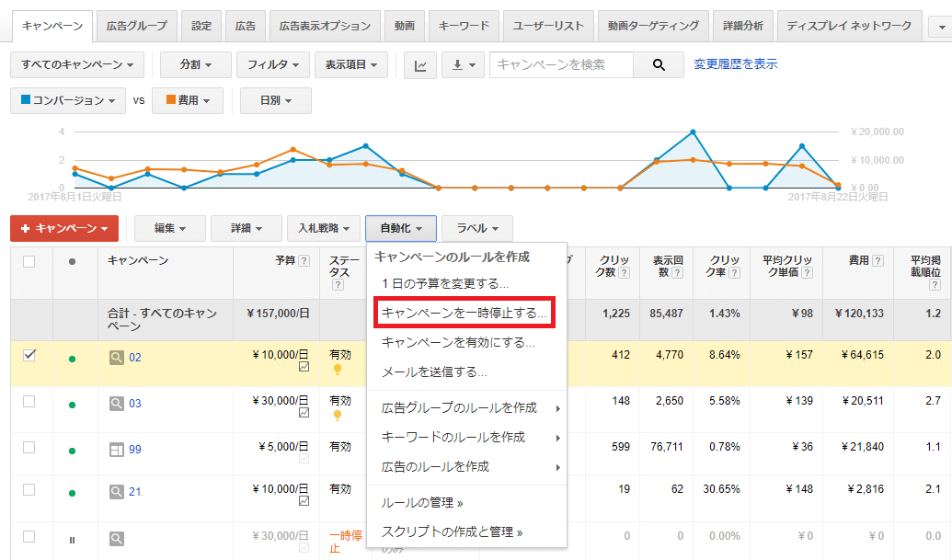Image resolution: width=952 pixels, height=560 pixels.
Task: Click the red + キャンペーン button
Action: (64, 229)
